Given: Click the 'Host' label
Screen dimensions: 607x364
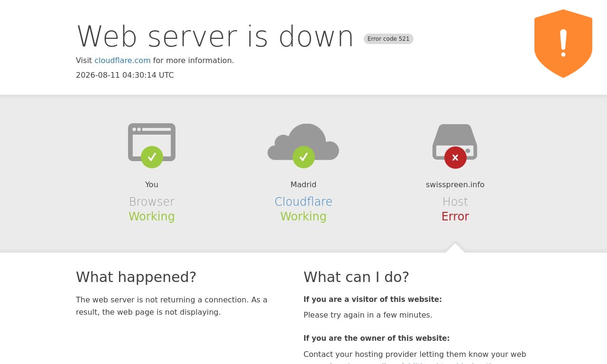Looking at the screenshot, I should pos(455,202).
